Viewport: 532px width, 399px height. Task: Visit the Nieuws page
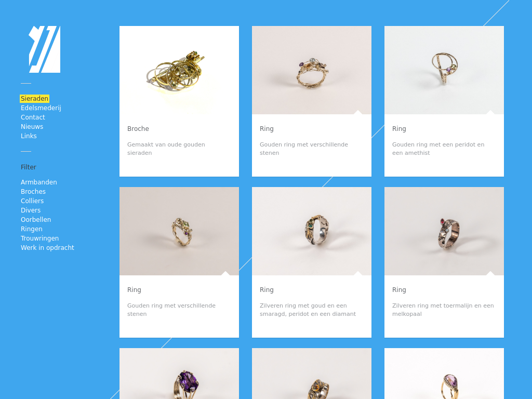[32, 127]
